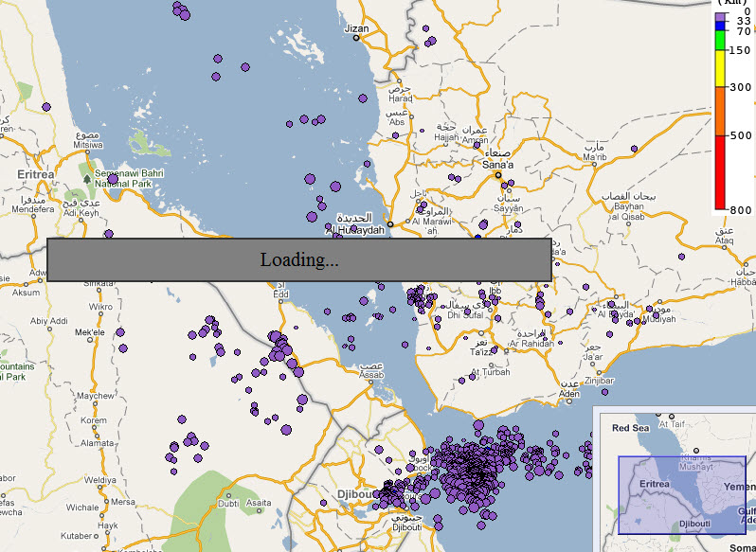This screenshot has width=756, height=552.
Task: Click the Weldiya label
Action: 100,480
